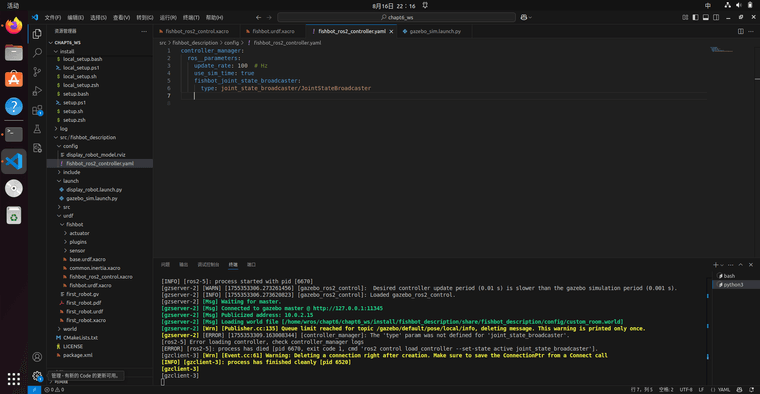Open Ubuntu Software from the dock

pos(14,79)
